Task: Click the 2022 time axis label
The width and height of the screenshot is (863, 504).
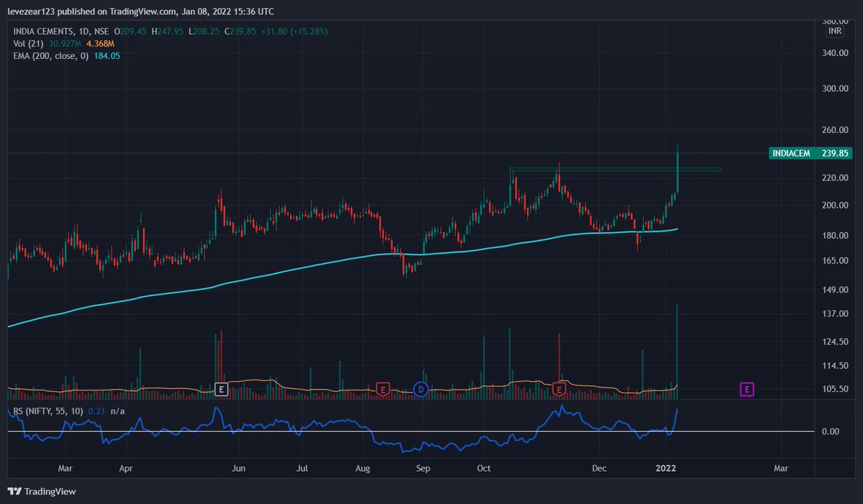Action: click(x=667, y=469)
